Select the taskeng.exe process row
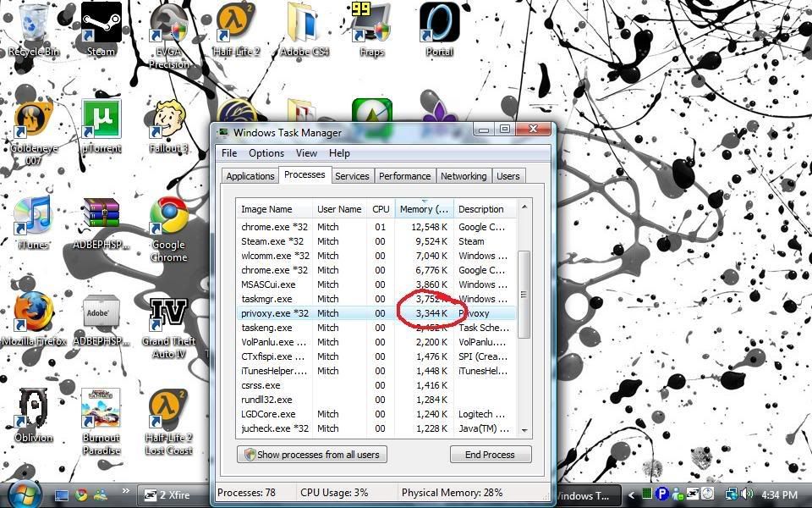Screen dimensions: 812x508 point(376,328)
